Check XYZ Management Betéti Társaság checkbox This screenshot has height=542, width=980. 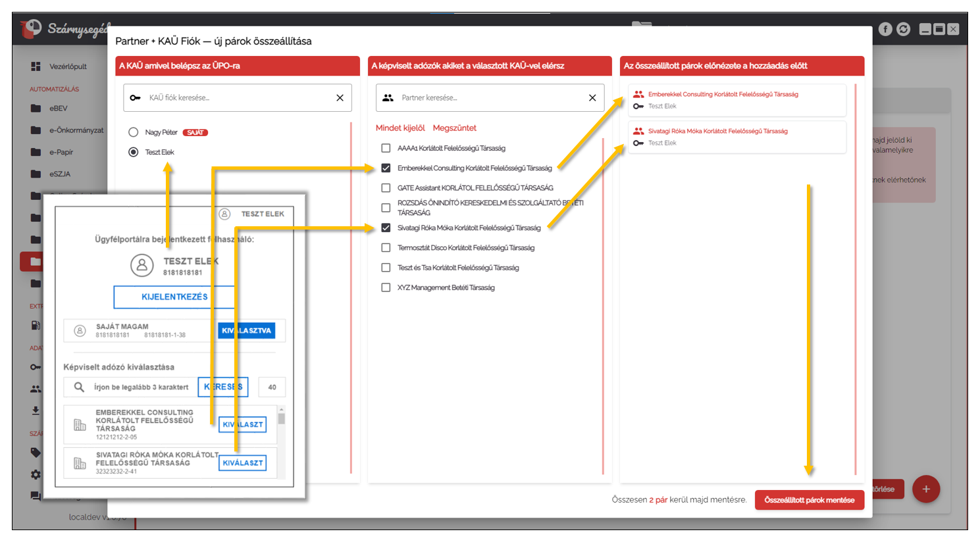point(386,287)
